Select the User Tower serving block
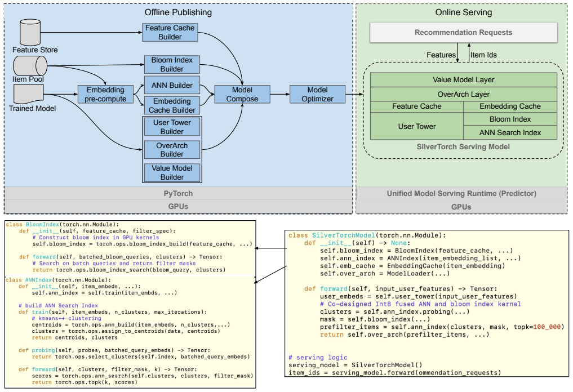This screenshot has width=573, height=392. point(417,126)
